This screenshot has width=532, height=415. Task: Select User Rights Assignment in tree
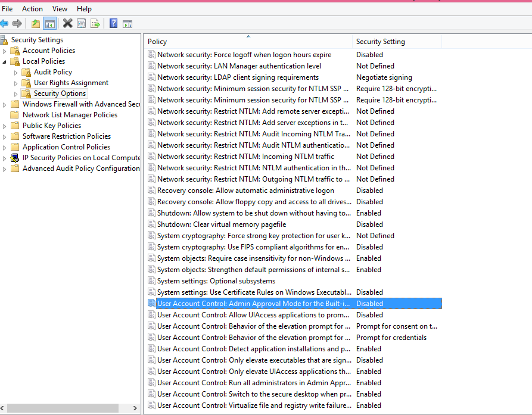tap(71, 83)
